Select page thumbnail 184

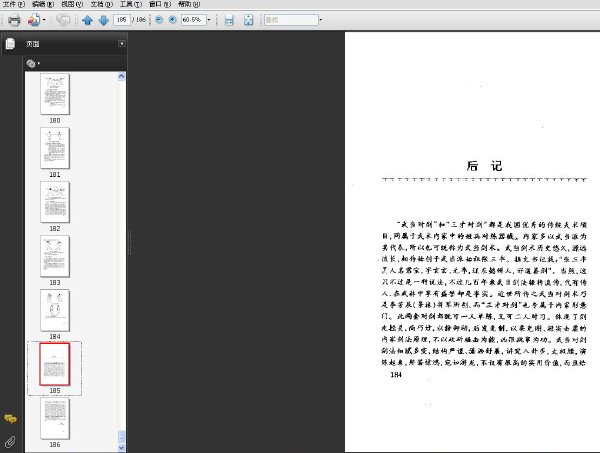tap(55, 310)
